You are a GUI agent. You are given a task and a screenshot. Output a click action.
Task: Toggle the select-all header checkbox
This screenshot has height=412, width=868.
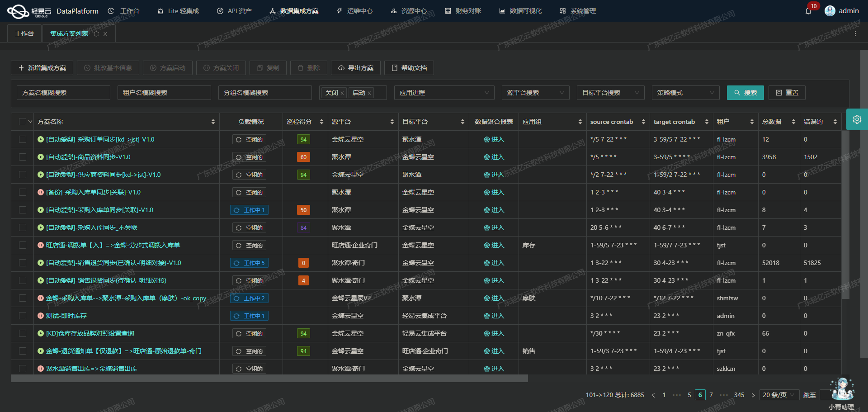coord(23,122)
